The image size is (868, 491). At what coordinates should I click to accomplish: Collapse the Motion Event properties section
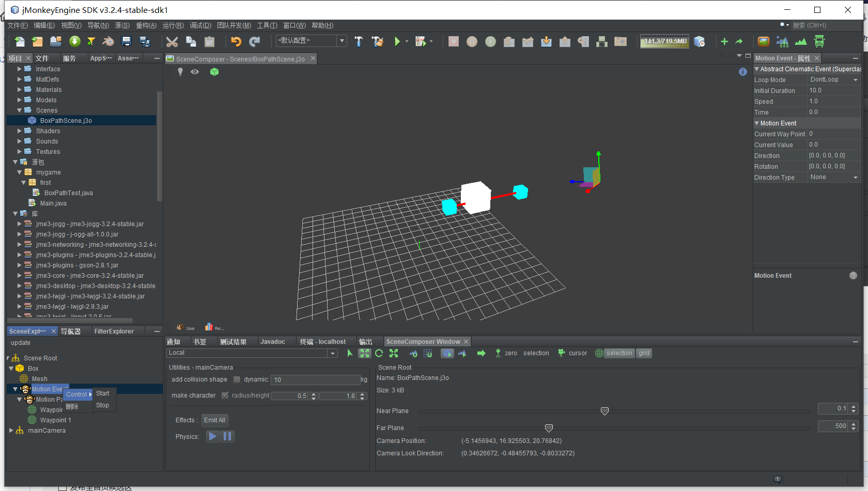[757, 123]
